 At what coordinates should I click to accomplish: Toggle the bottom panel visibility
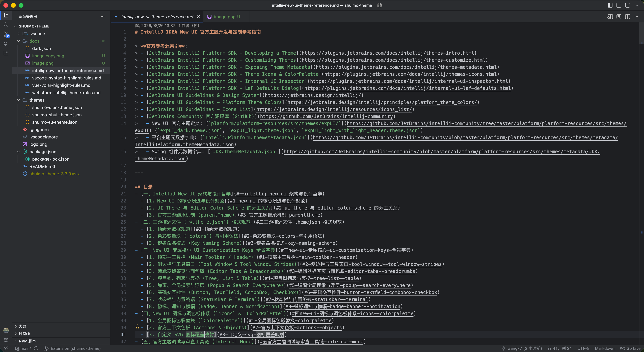point(619,5)
